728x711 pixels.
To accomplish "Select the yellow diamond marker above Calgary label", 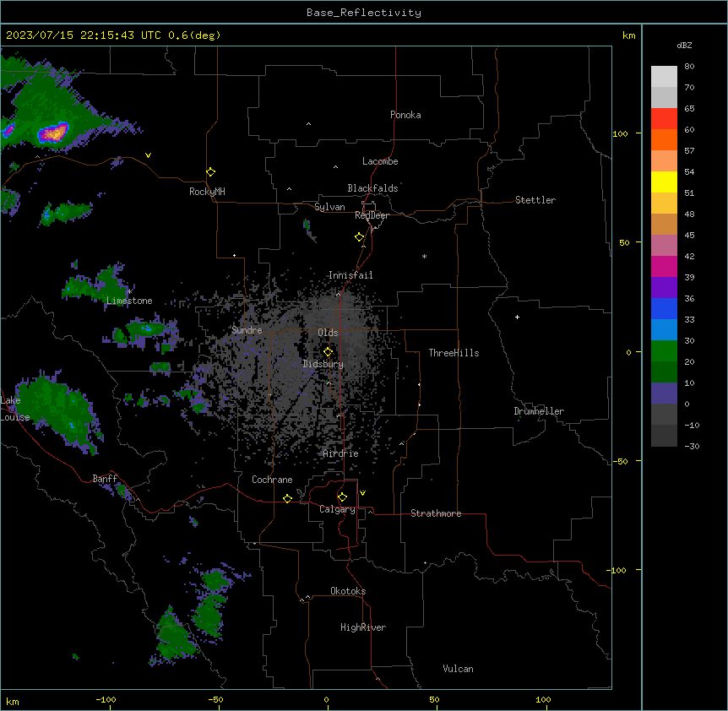I will 342,497.
